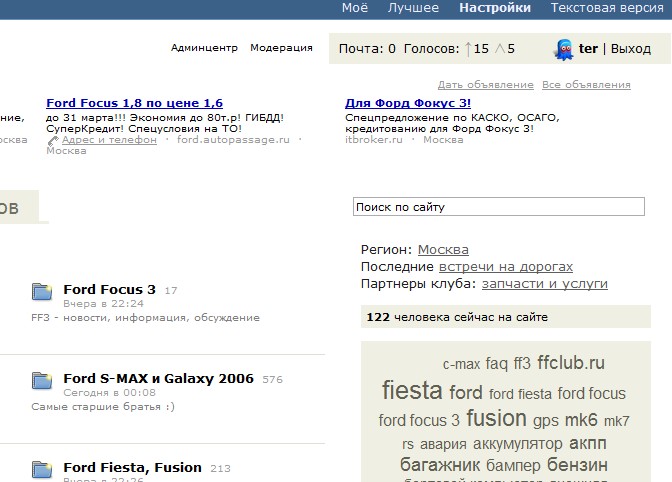
Task: Select the аккумулятор tag
Action: point(518,444)
